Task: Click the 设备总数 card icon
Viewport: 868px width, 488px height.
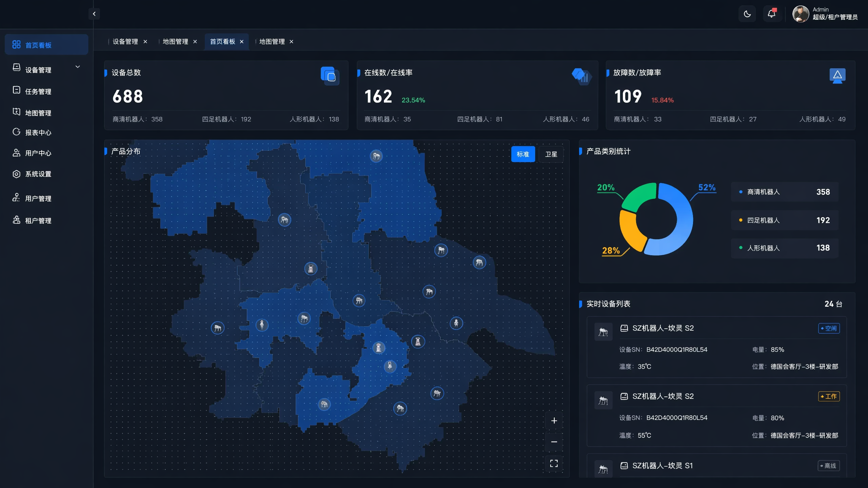Action: pyautogui.click(x=330, y=76)
